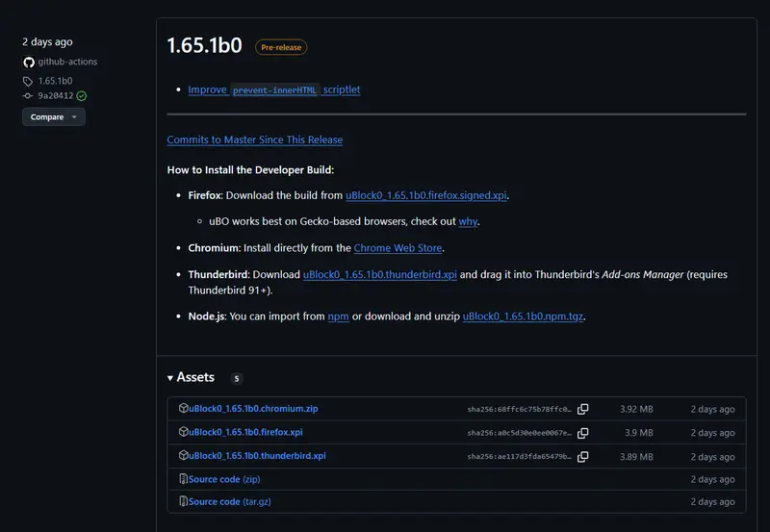770x532 pixels.
Task: Copy sha256 of chromium.zip asset
Action: (583, 409)
